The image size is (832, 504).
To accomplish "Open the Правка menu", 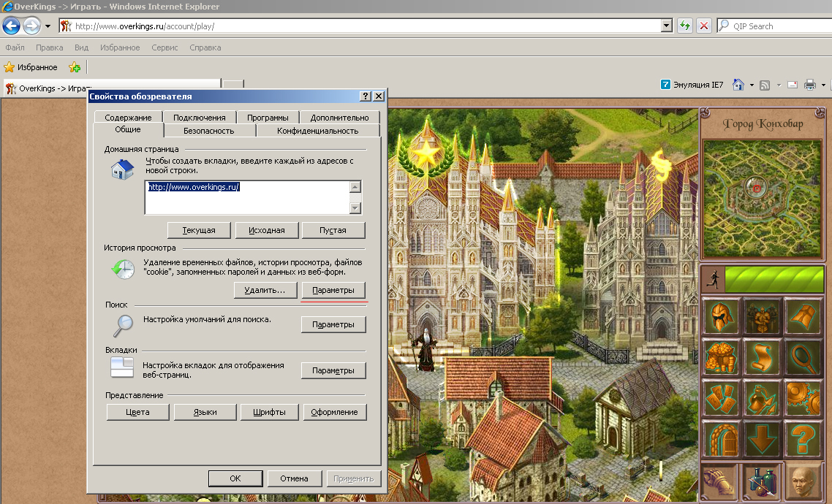I will point(49,47).
